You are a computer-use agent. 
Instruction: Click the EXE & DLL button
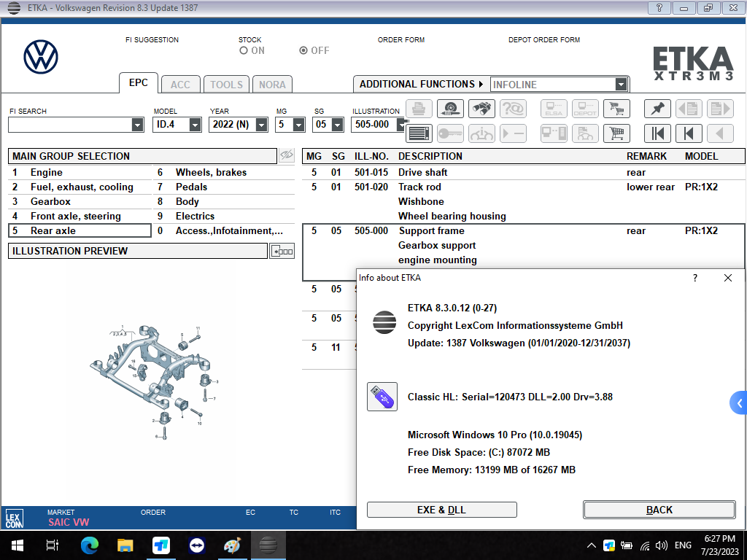pos(441,510)
